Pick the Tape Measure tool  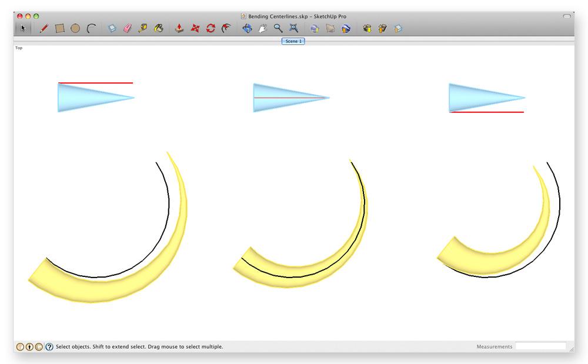pyautogui.click(x=143, y=28)
